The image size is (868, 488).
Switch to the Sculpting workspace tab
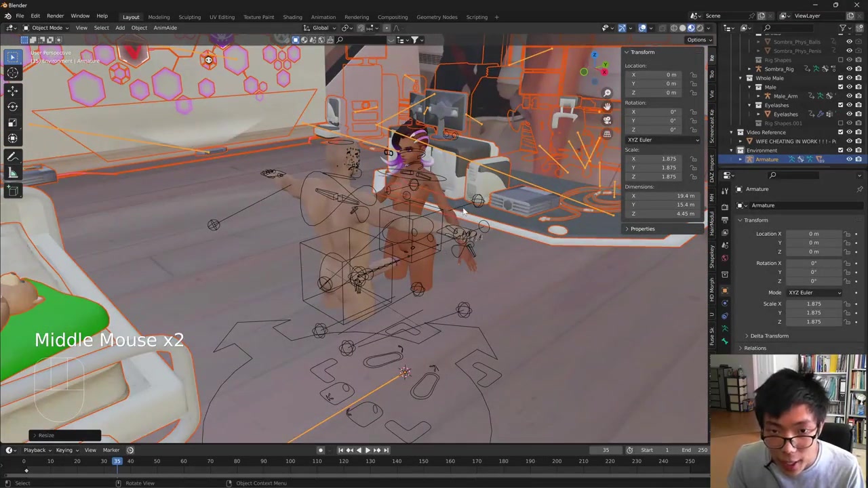(x=189, y=17)
